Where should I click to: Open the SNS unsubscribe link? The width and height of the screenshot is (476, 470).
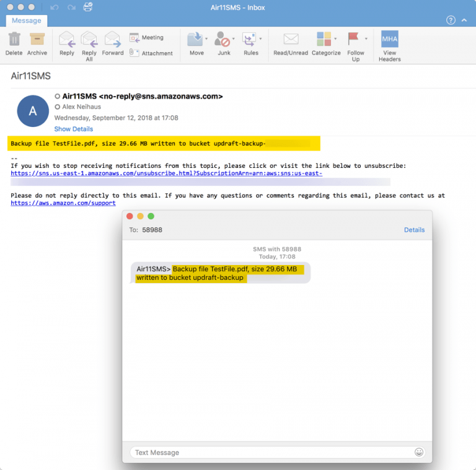pyautogui.click(x=166, y=173)
